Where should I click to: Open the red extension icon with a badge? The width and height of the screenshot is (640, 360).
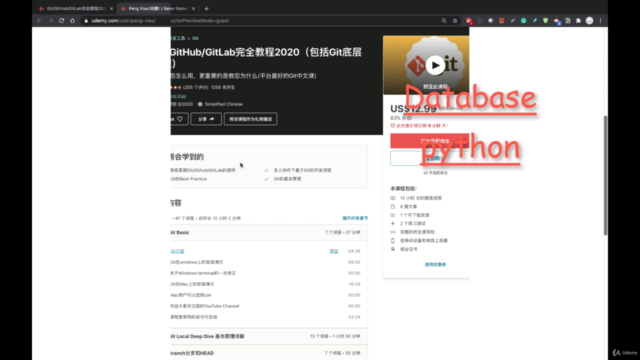(469, 21)
